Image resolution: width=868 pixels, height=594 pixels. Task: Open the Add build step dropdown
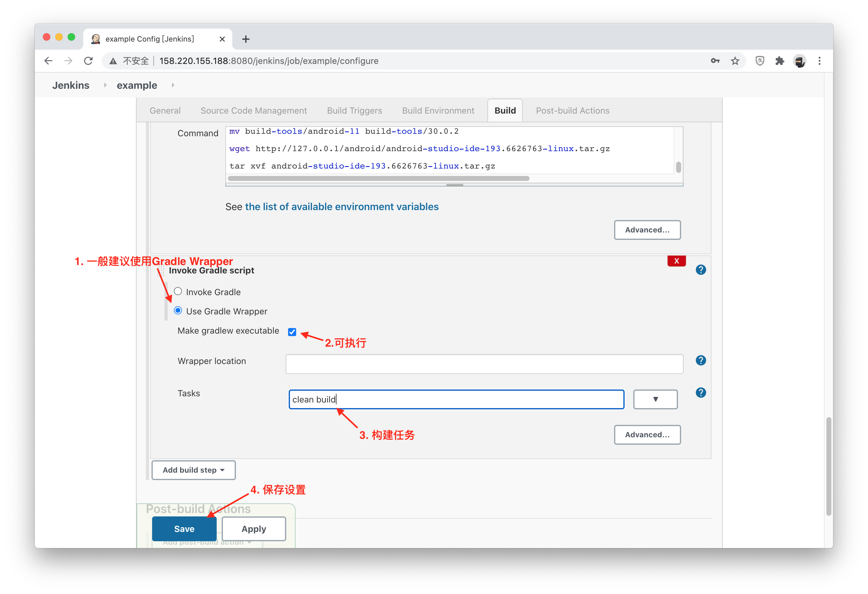[x=193, y=470]
